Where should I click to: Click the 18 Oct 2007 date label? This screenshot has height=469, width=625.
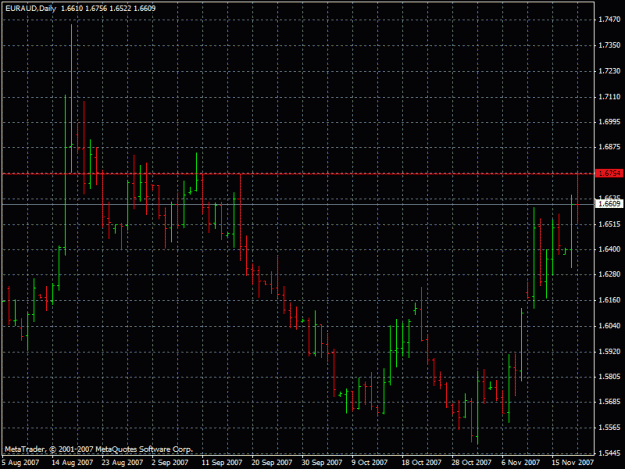click(421, 462)
